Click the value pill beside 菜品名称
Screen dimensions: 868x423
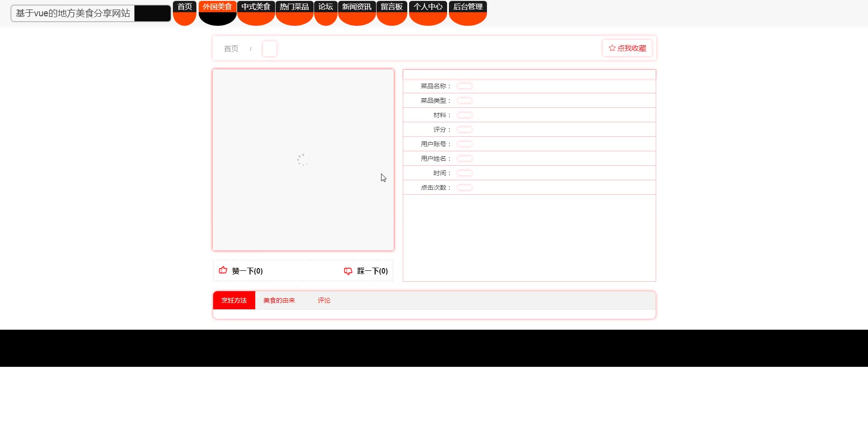pyautogui.click(x=465, y=86)
